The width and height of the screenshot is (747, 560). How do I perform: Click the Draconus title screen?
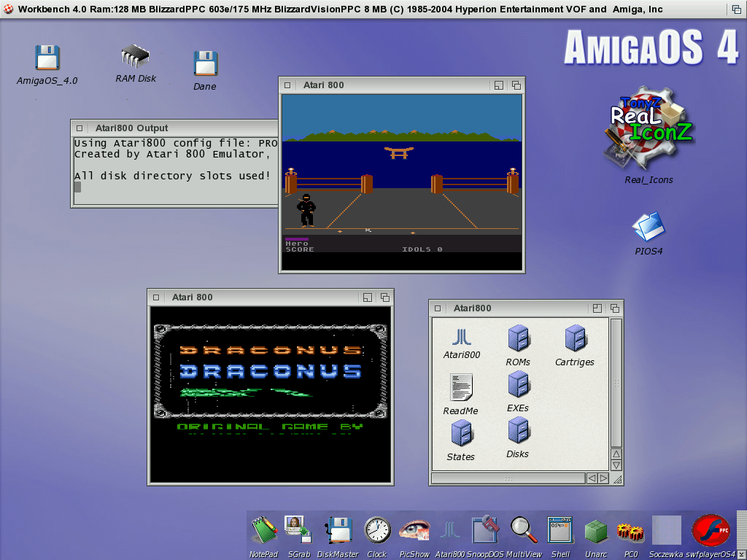click(271, 394)
